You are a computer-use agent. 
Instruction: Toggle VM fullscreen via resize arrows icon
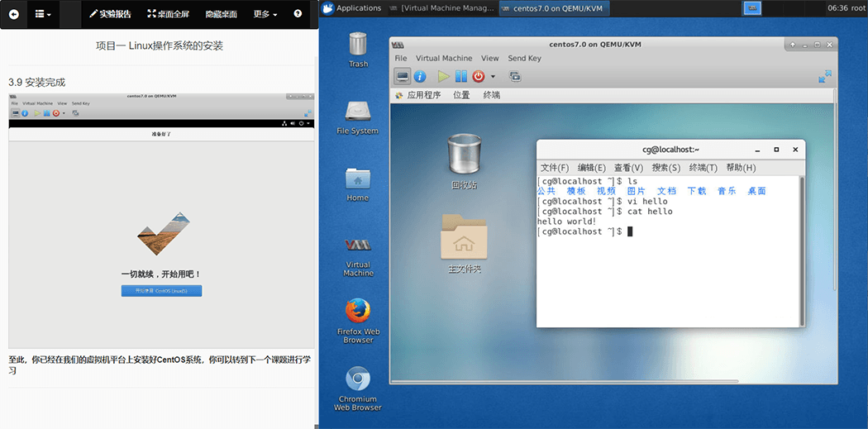[x=824, y=76]
